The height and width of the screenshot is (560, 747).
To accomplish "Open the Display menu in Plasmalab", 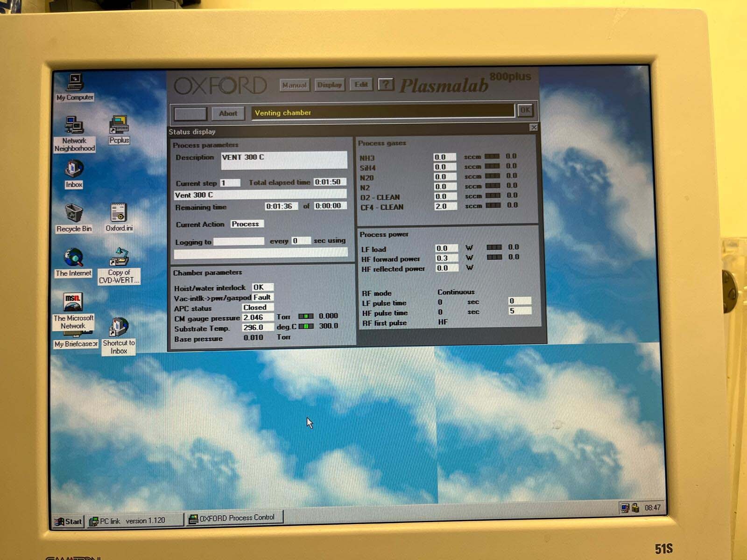I will [330, 84].
